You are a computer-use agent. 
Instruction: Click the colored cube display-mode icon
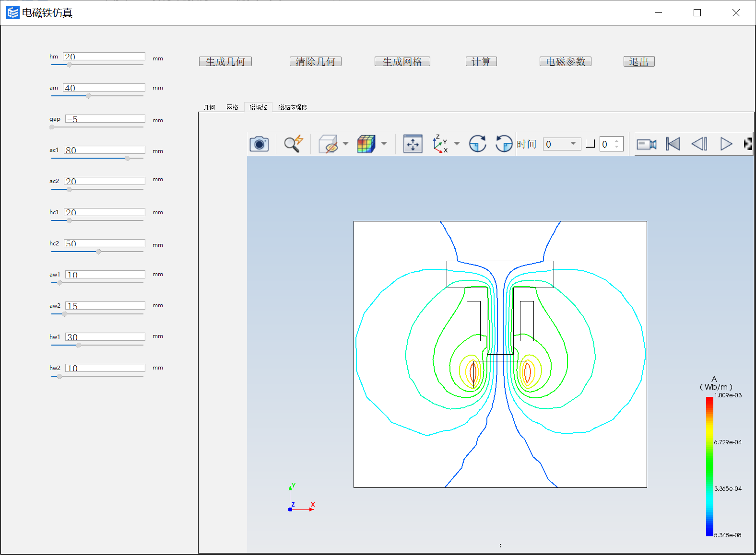tap(366, 144)
